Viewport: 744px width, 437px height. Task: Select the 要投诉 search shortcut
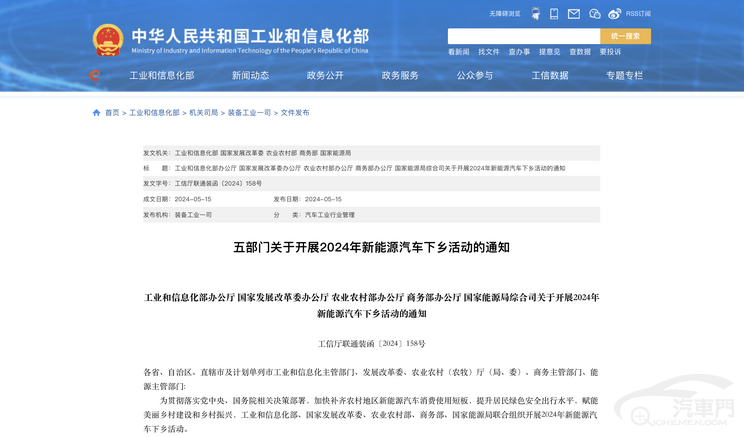(610, 52)
